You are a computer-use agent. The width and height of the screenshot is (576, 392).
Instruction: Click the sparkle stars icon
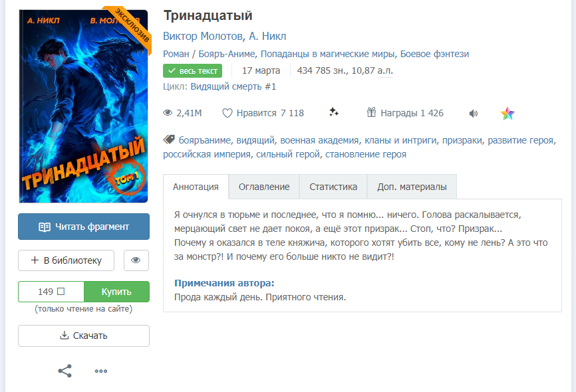[x=333, y=112]
